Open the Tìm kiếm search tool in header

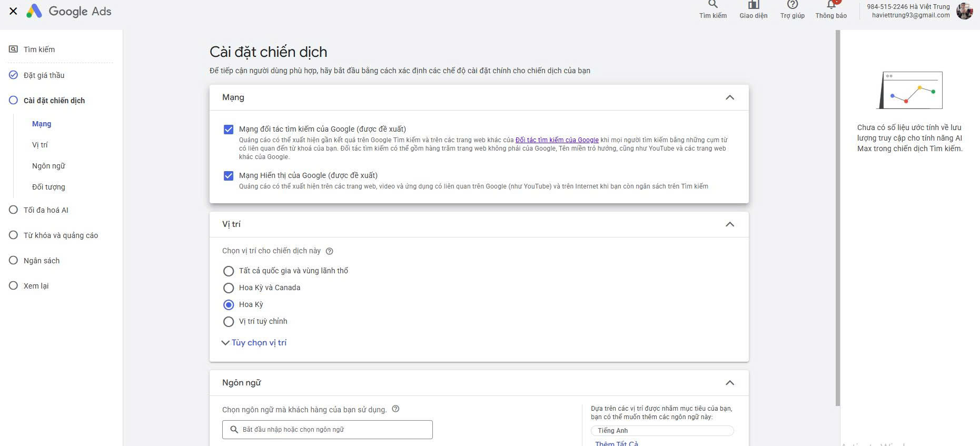click(712, 10)
